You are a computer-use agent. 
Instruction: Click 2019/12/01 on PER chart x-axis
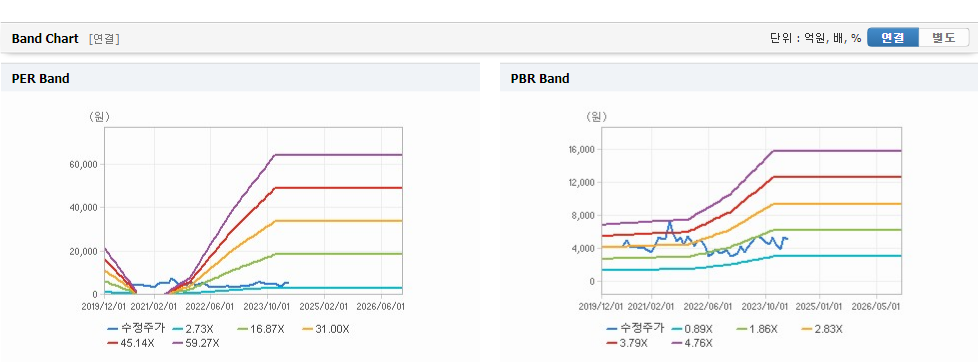point(103,306)
